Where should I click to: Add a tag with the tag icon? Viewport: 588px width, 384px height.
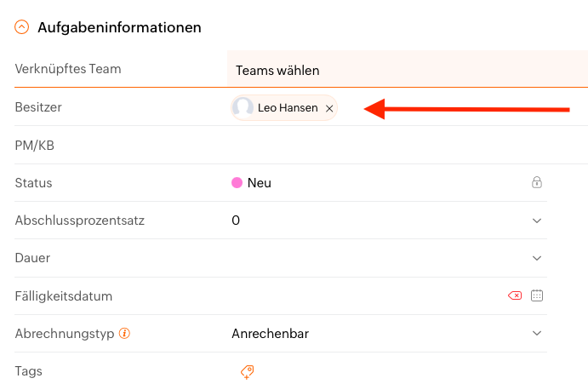[247, 372]
